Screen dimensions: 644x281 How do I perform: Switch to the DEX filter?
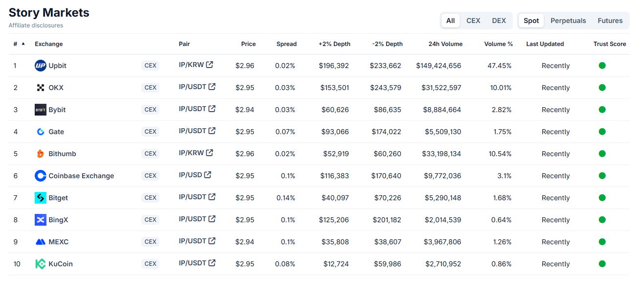click(x=499, y=21)
